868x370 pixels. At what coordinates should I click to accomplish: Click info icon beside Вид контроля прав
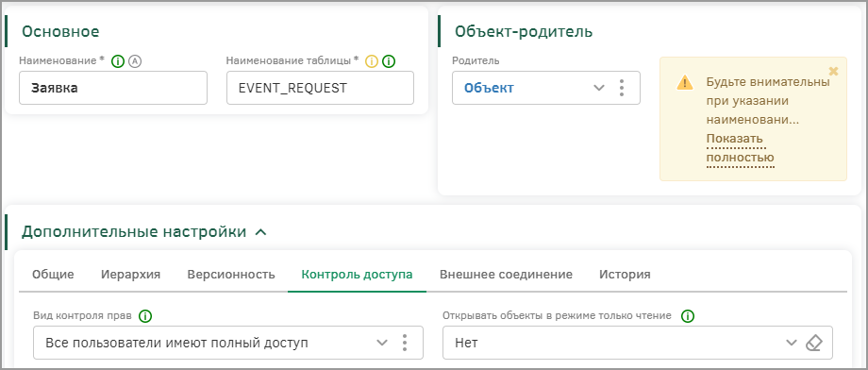click(145, 316)
